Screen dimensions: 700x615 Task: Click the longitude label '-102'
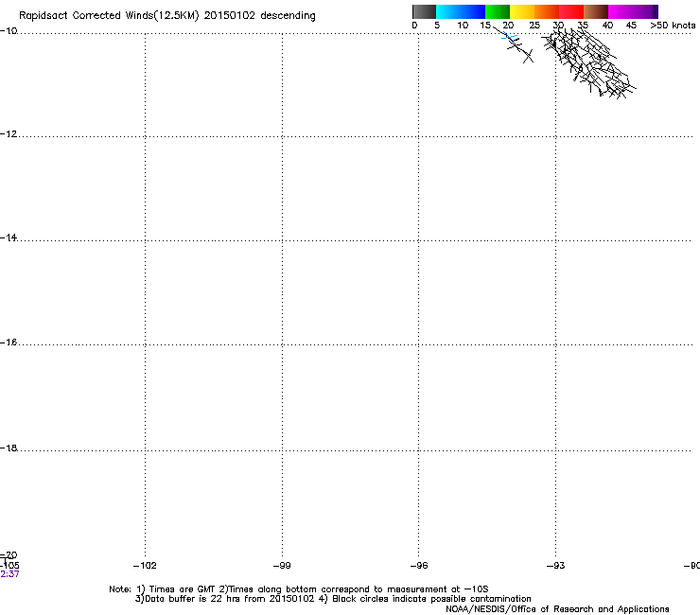click(145, 566)
